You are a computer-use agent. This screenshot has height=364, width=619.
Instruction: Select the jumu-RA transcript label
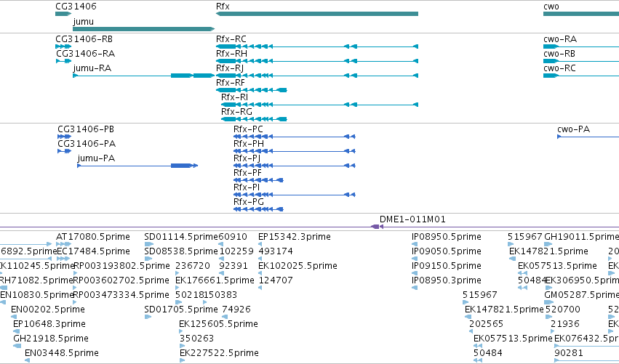tap(92, 68)
